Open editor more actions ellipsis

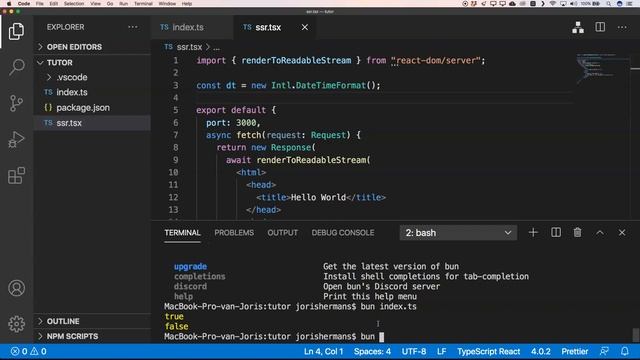[x=622, y=27]
